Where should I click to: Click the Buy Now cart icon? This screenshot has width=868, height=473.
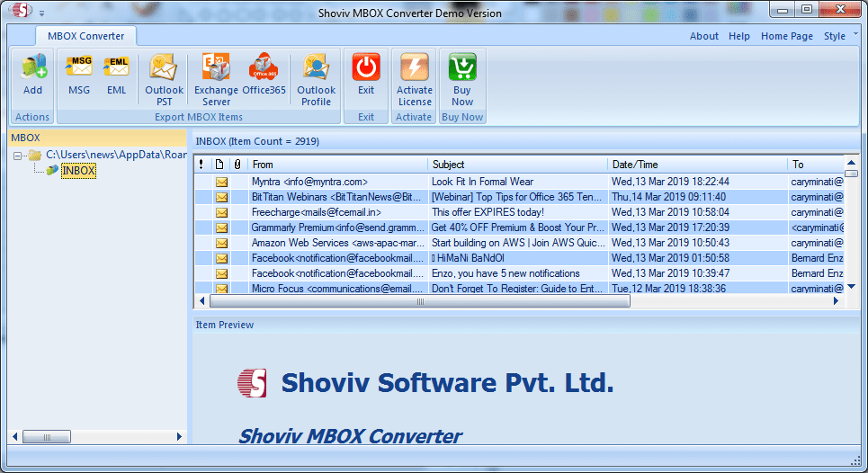[x=462, y=67]
